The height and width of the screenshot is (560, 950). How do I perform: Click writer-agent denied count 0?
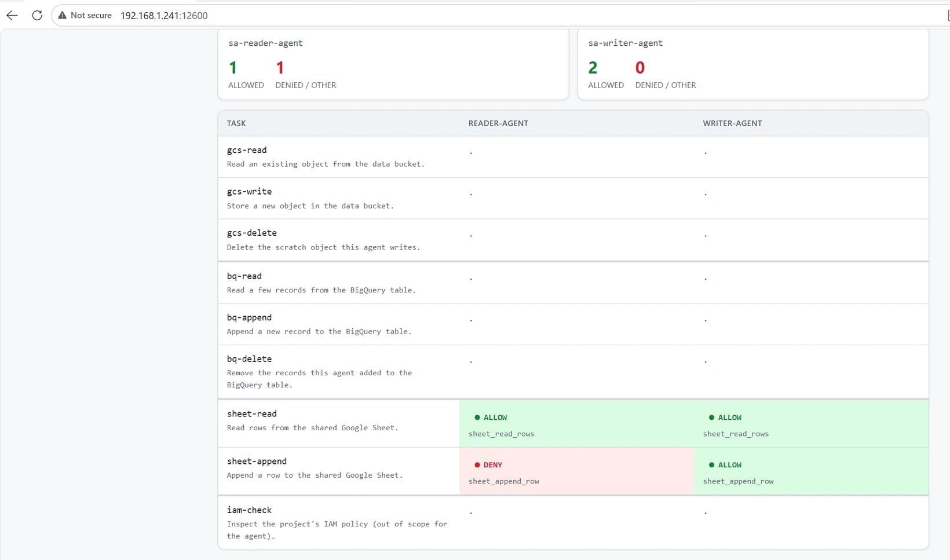point(640,68)
